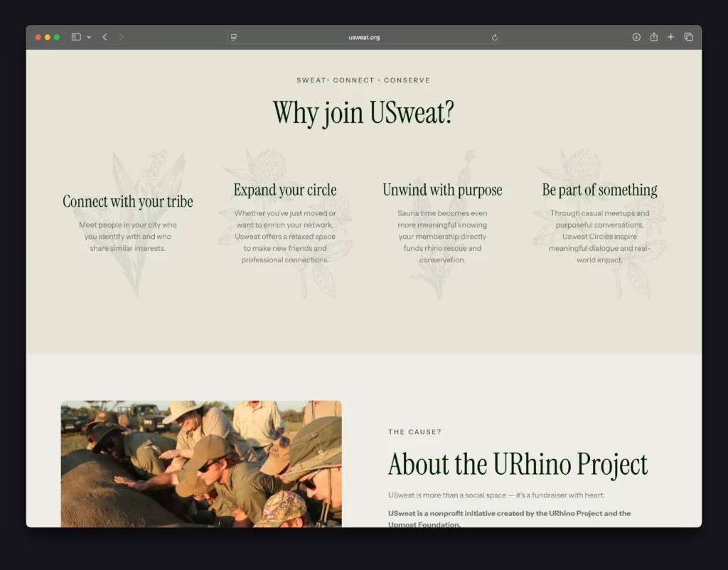Click the 'Why join USweat?' heading
728x570 pixels.
[363, 113]
